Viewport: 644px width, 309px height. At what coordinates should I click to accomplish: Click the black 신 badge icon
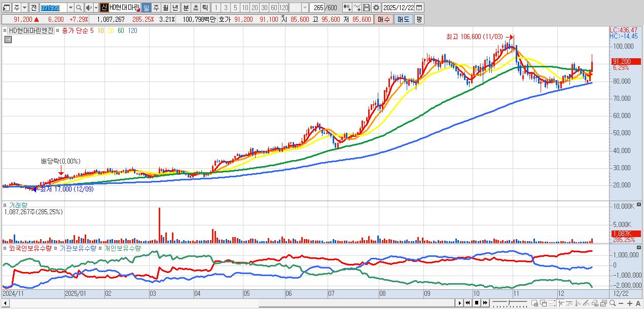pos(103,8)
